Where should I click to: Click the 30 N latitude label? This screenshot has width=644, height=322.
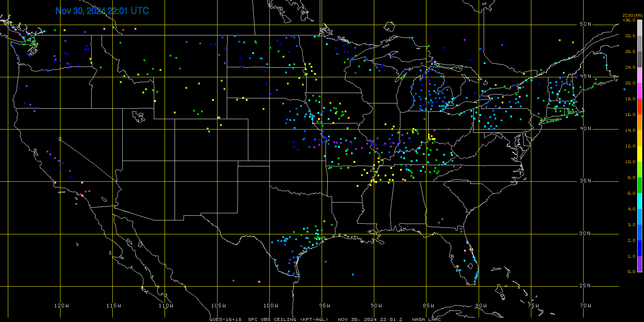[x=585, y=233]
